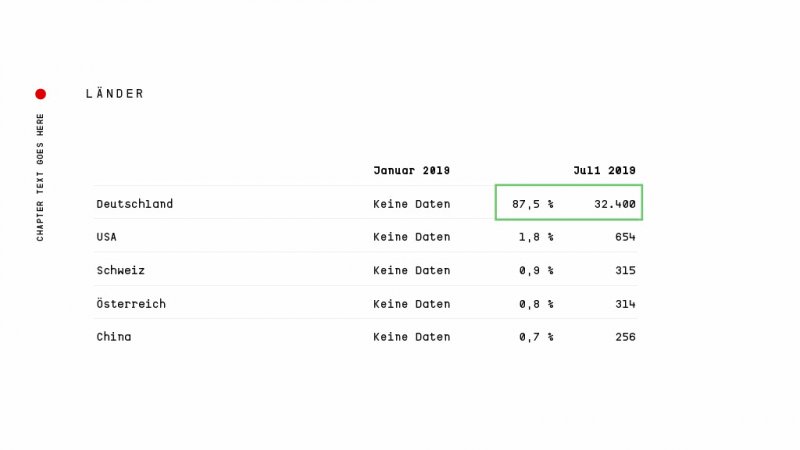Click the 0,9 % value for Schweiz
This screenshot has height=450, width=800.
tap(536, 270)
